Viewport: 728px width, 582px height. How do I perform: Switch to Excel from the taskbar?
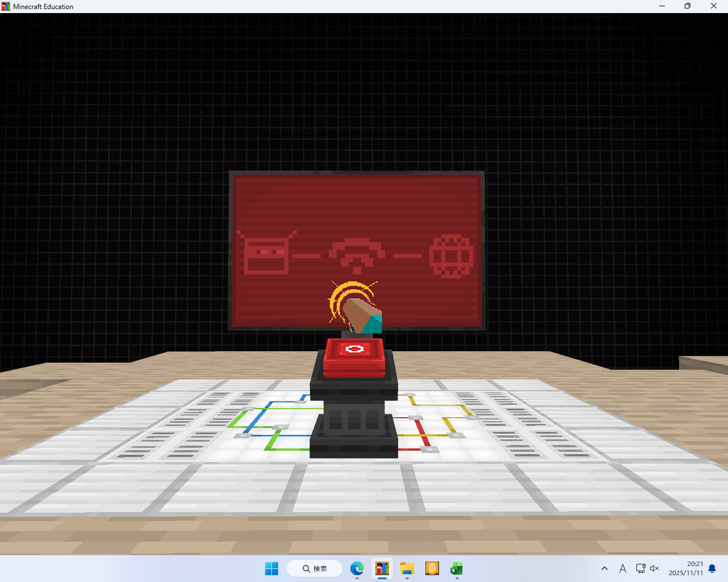click(457, 568)
